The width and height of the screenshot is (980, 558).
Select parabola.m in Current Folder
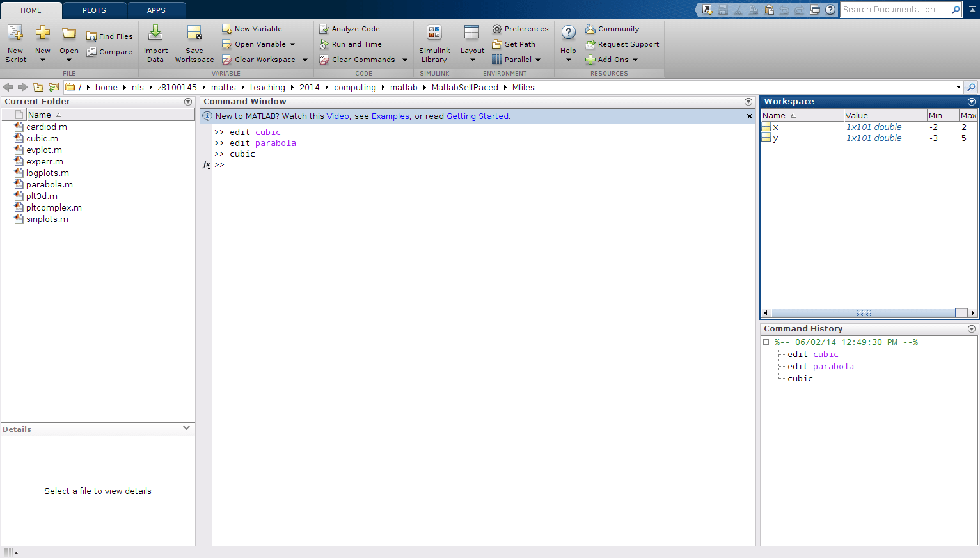pyautogui.click(x=49, y=184)
